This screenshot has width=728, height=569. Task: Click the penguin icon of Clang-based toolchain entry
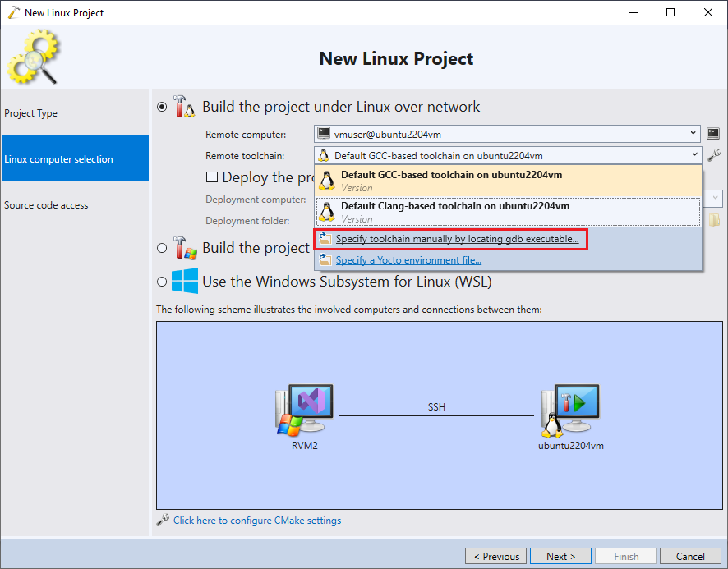point(327,212)
